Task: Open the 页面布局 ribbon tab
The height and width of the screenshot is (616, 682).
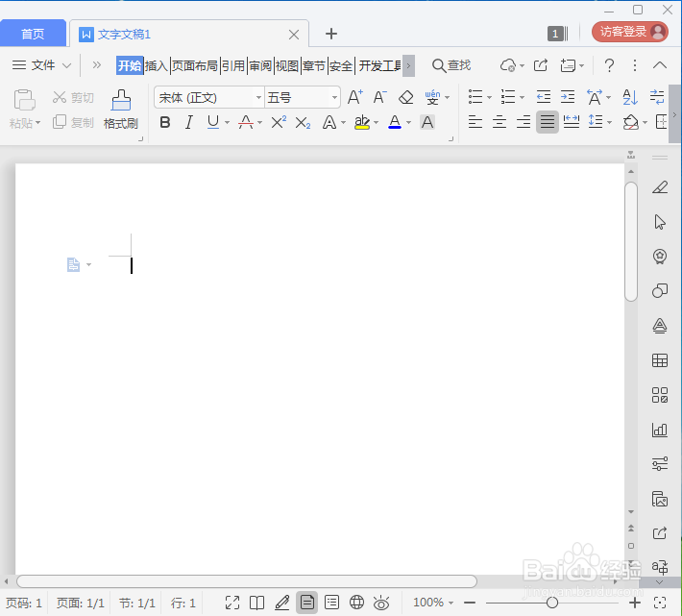Action: tap(194, 65)
